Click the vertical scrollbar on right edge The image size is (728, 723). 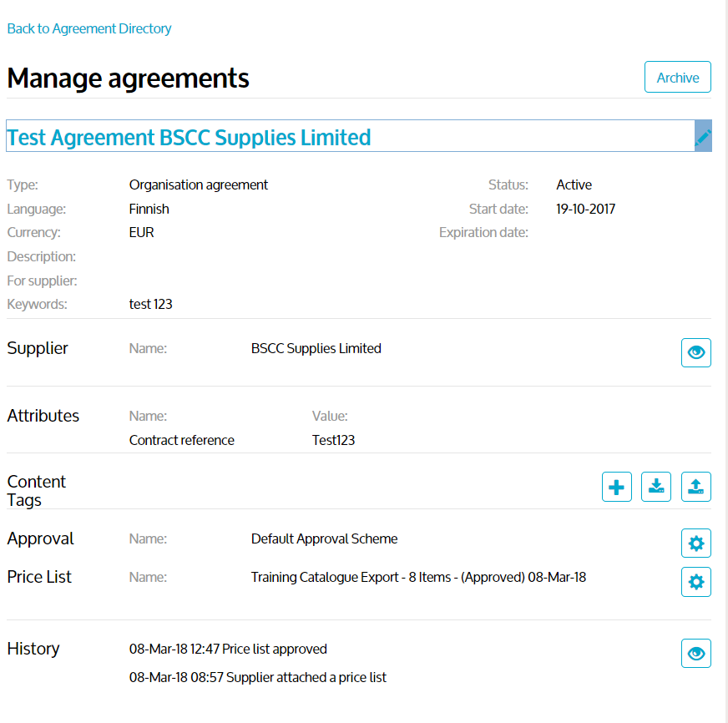(724, 334)
